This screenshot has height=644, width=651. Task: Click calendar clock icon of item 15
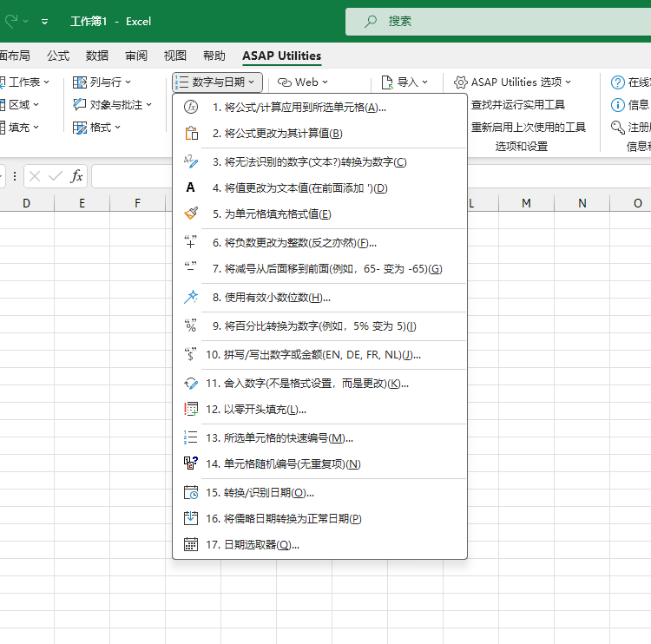[x=191, y=492]
